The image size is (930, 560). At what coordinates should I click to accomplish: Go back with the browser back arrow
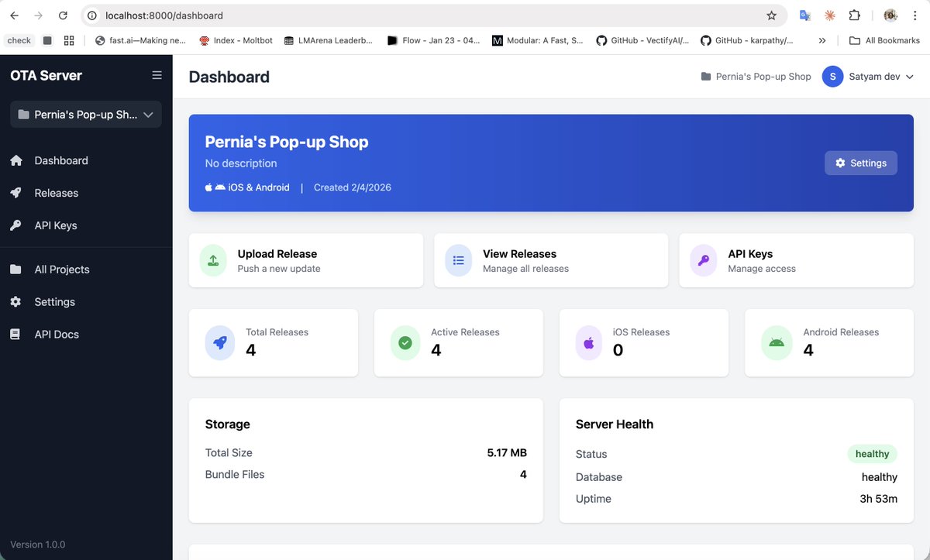click(x=14, y=15)
